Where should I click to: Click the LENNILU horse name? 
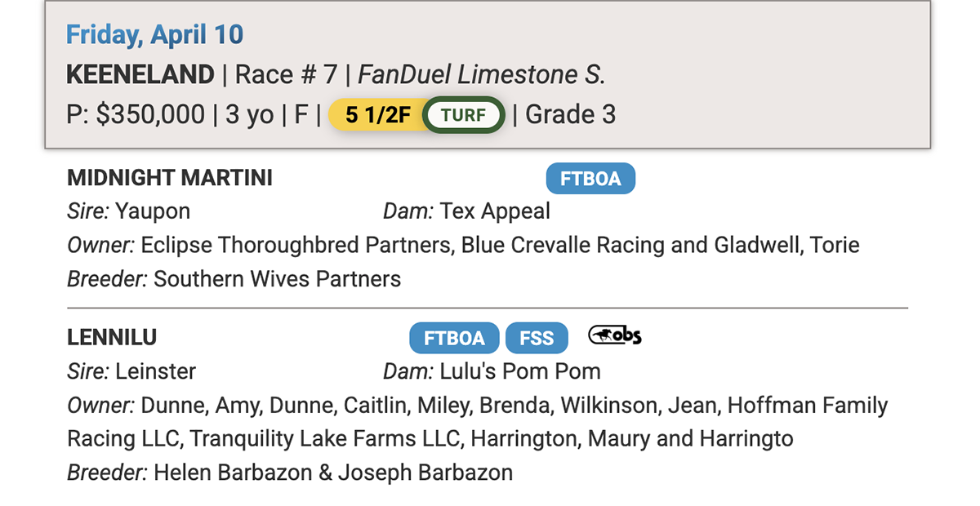[112, 337]
